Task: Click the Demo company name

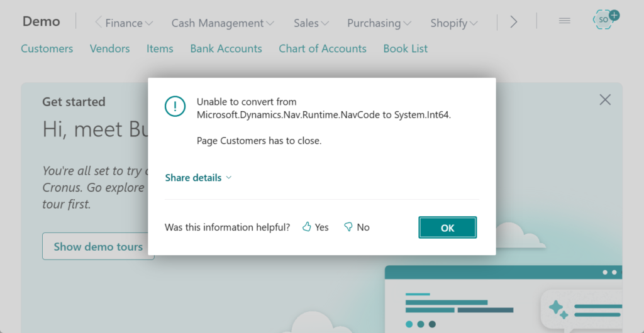Action: [x=42, y=21]
